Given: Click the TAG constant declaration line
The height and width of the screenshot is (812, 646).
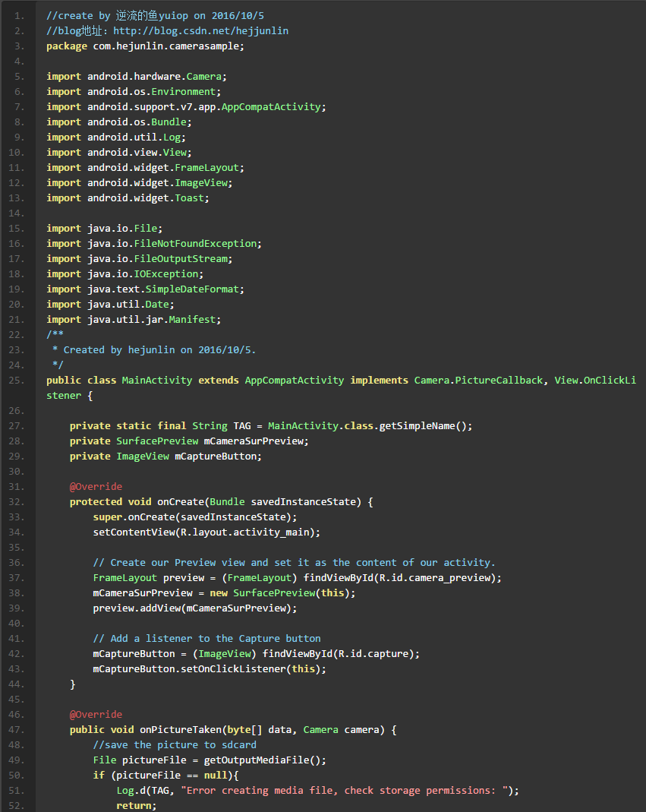Looking at the screenshot, I should (x=271, y=425).
